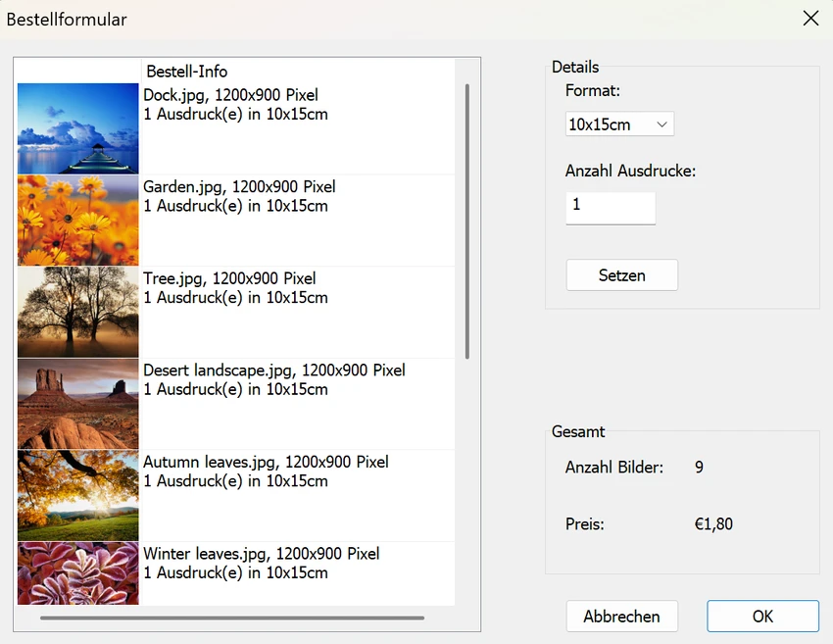Viewport: 833px width, 644px height.
Task: Open the Format dropdown showing 10x15cm
Action: pyautogui.click(x=619, y=124)
